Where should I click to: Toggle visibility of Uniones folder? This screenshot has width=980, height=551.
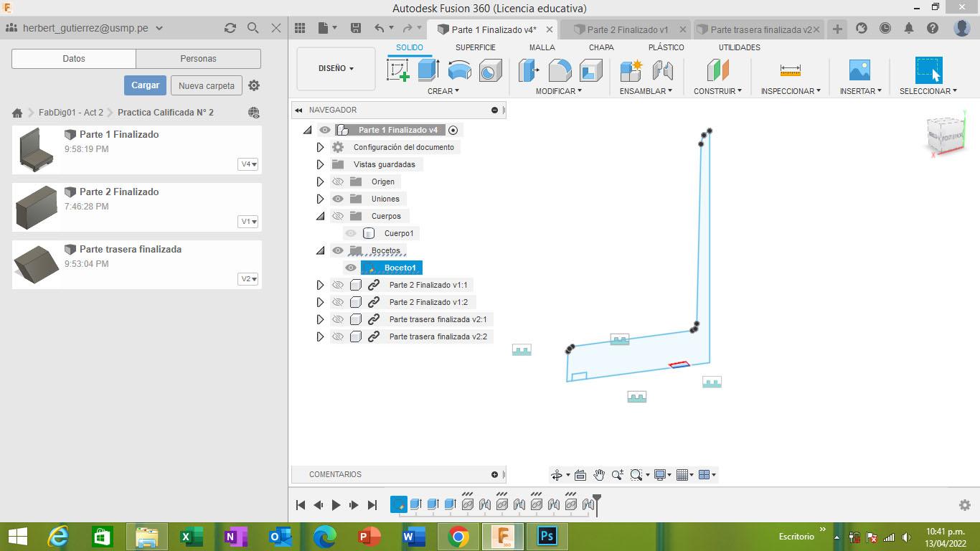(x=338, y=199)
